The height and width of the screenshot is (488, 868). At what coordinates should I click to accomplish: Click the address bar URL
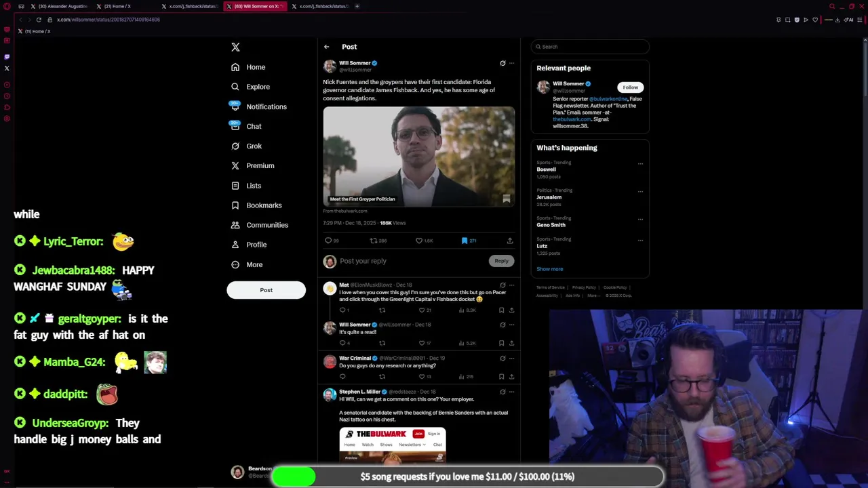pos(108,20)
